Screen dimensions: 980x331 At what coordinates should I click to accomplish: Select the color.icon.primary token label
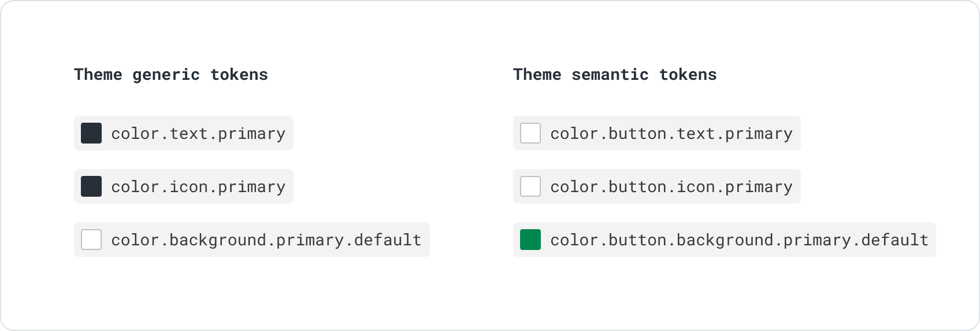[x=198, y=187]
